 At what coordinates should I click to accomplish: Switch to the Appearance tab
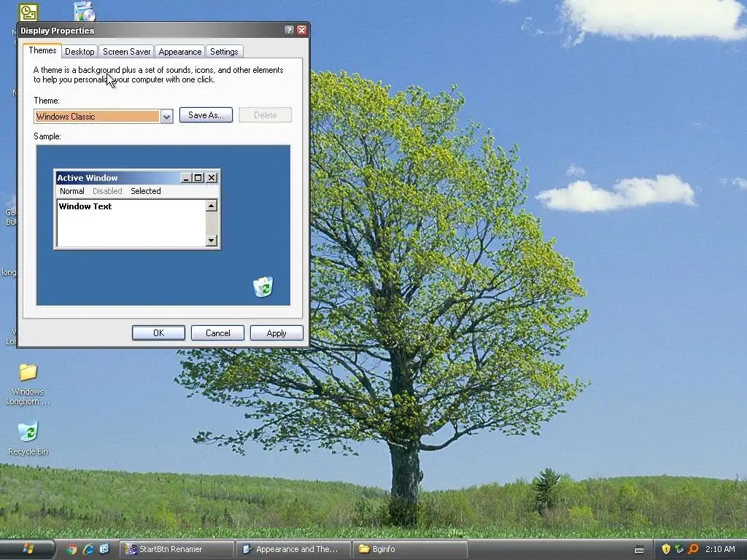(x=179, y=52)
